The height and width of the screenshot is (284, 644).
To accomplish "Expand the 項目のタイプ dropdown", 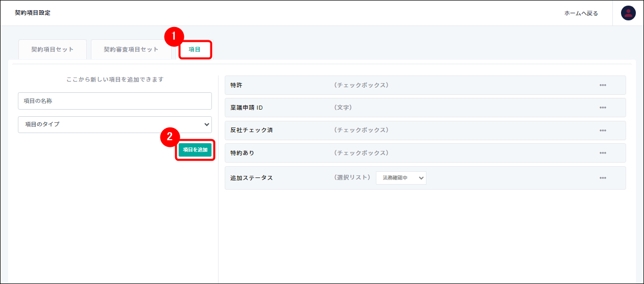I will click(114, 124).
